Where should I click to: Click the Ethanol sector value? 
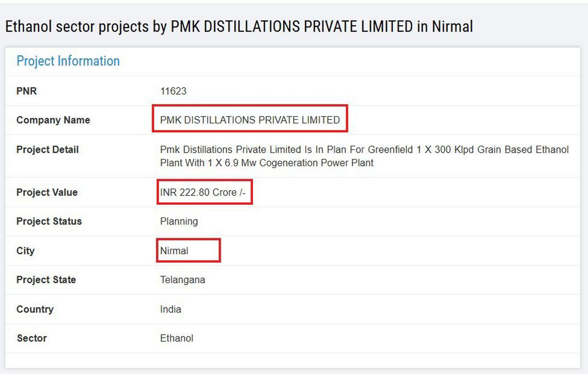click(176, 338)
